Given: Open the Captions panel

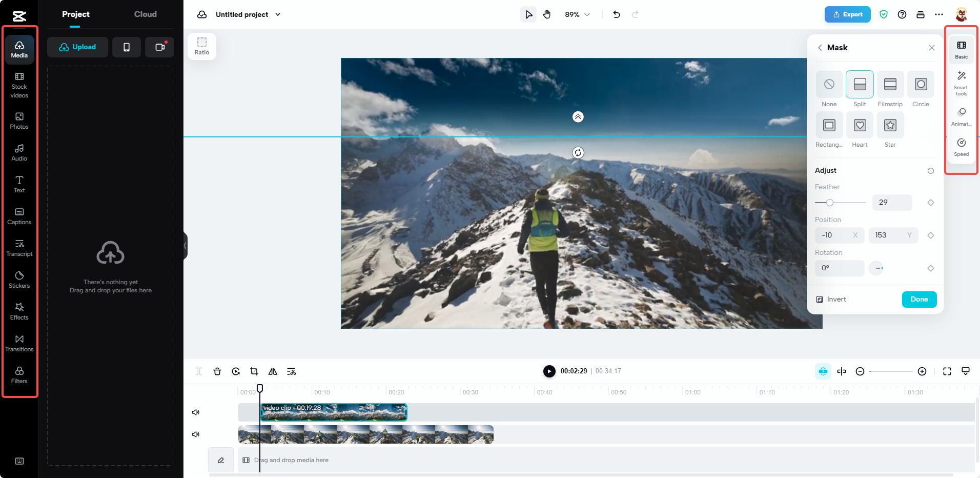Looking at the screenshot, I should [19, 216].
